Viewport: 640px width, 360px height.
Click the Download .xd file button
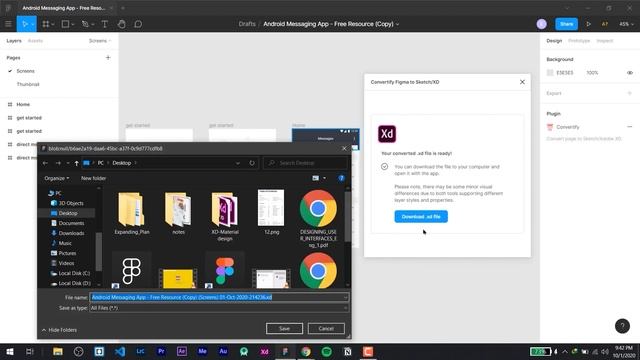tap(421, 217)
